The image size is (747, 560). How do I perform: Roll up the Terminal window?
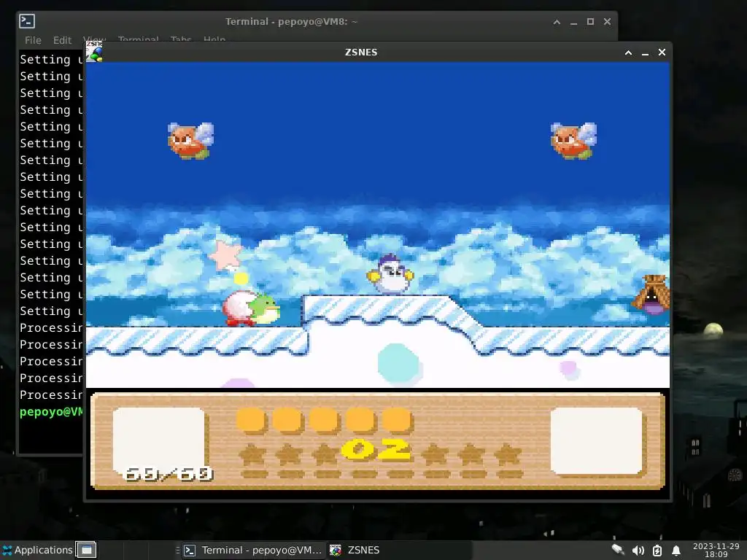(x=557, y=22)
